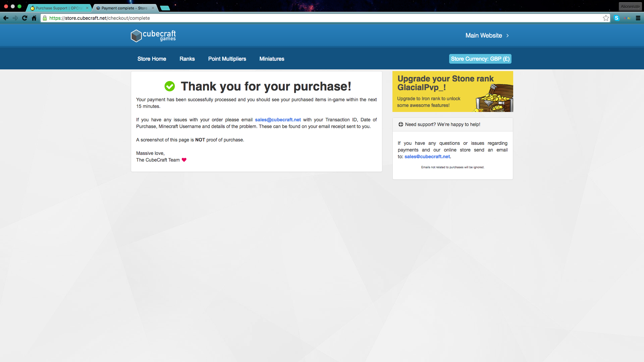644x362 pixels.
Task: Open Store Home menu item
Action: click(152, 59)
